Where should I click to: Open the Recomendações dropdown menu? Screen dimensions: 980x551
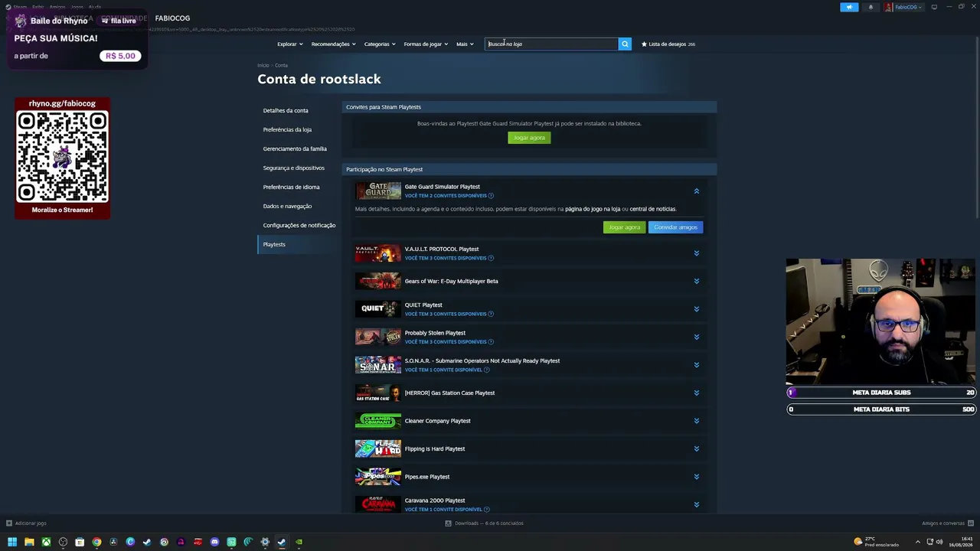(333, 44)
